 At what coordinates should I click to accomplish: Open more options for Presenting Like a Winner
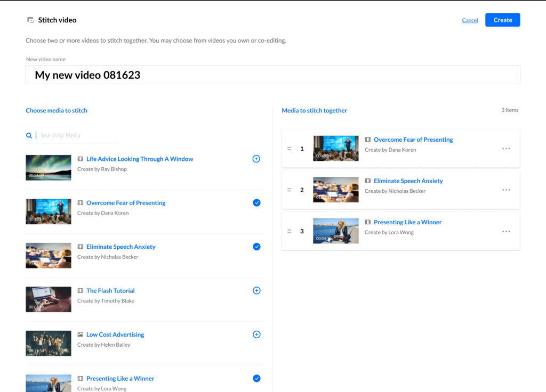[x=506, y=231]
